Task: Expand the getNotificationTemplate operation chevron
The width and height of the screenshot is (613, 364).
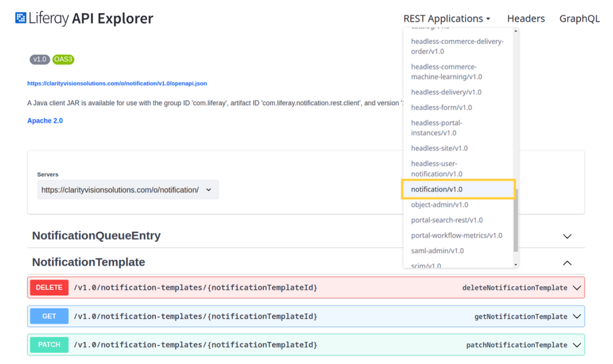Action: click(577, 316)
